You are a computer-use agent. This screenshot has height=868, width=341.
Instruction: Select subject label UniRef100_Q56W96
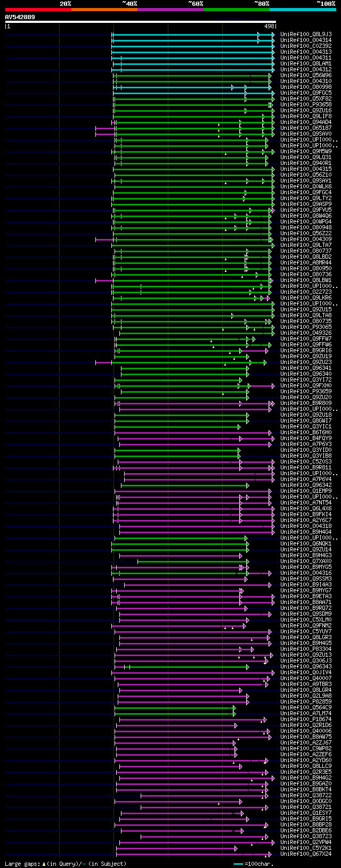[306, 75]
